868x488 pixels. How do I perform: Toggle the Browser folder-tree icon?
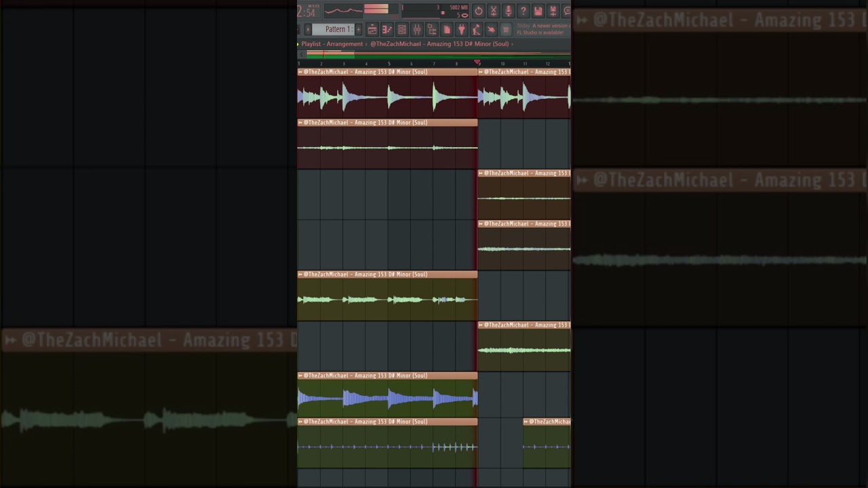pyautogui.click(x=432, y=30)
